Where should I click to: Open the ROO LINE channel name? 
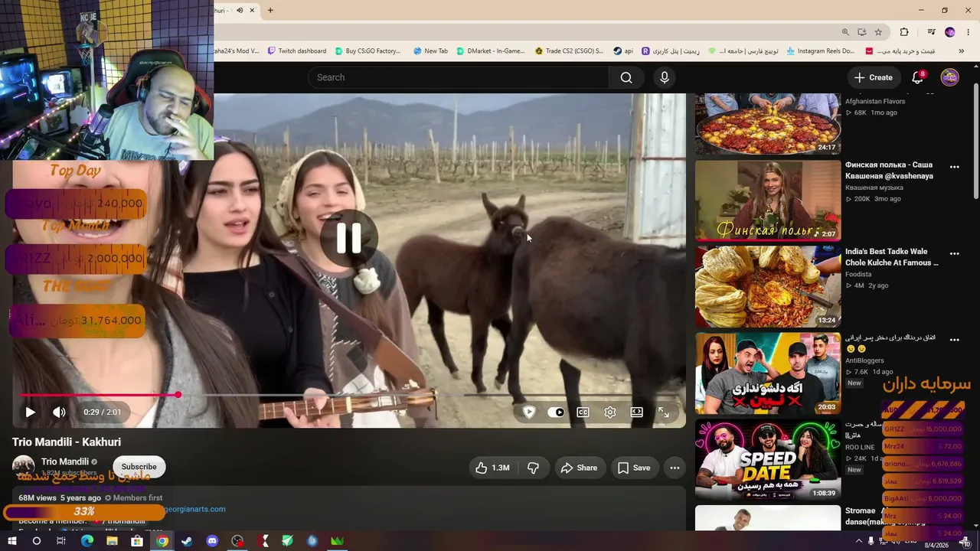click(x=860, y=447)
